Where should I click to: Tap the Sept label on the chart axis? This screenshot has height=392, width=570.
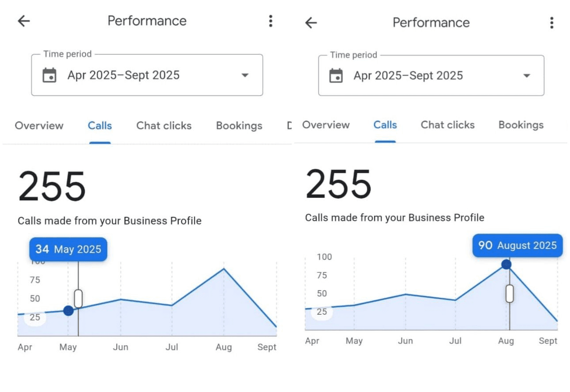(266, 347)
